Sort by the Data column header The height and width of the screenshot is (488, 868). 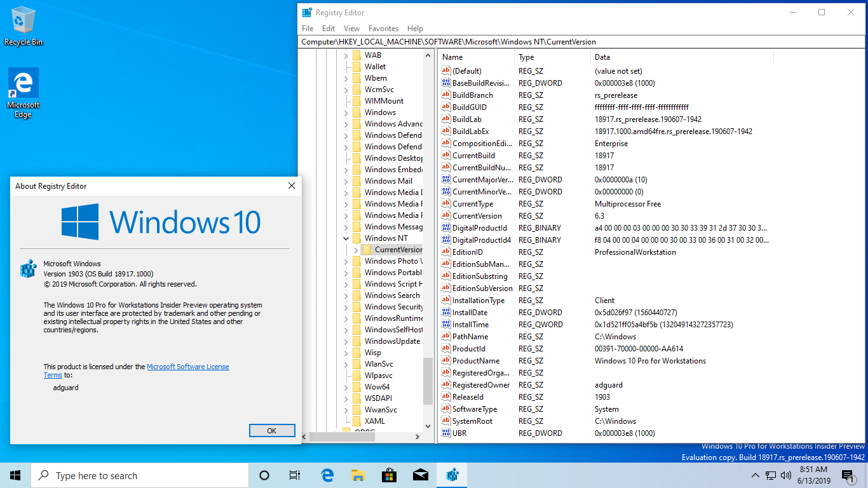click(682, 57)
